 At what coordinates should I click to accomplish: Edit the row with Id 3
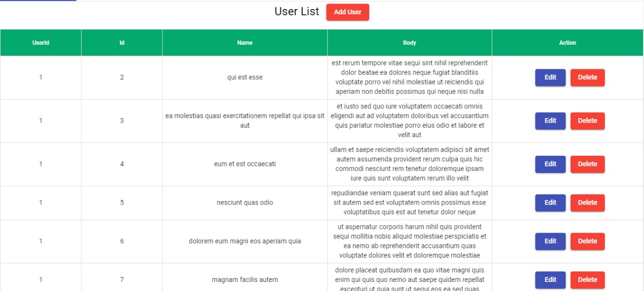[550, 121]
